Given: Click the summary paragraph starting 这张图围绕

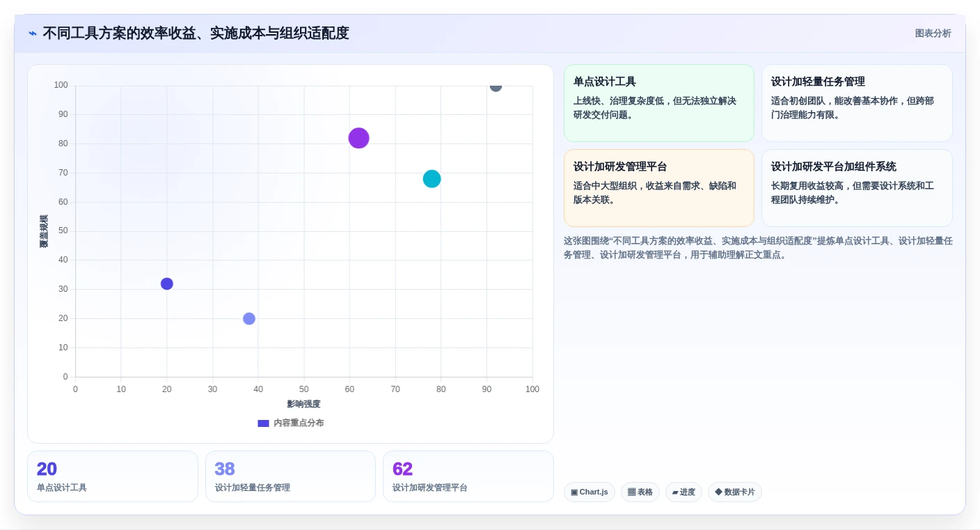Looking at the screenshot, I should (758, 248).
